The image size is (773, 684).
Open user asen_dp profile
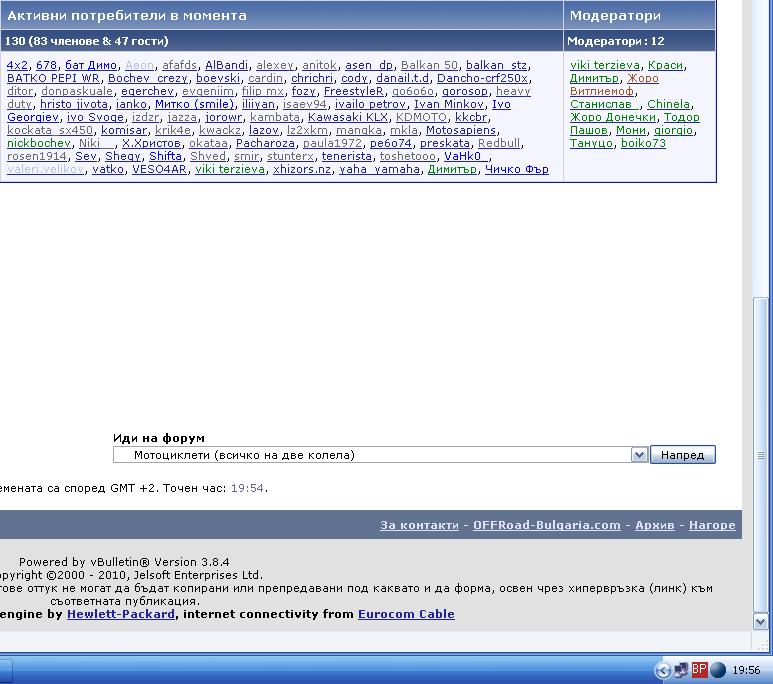pyautogui.click(x=369, y=65)
